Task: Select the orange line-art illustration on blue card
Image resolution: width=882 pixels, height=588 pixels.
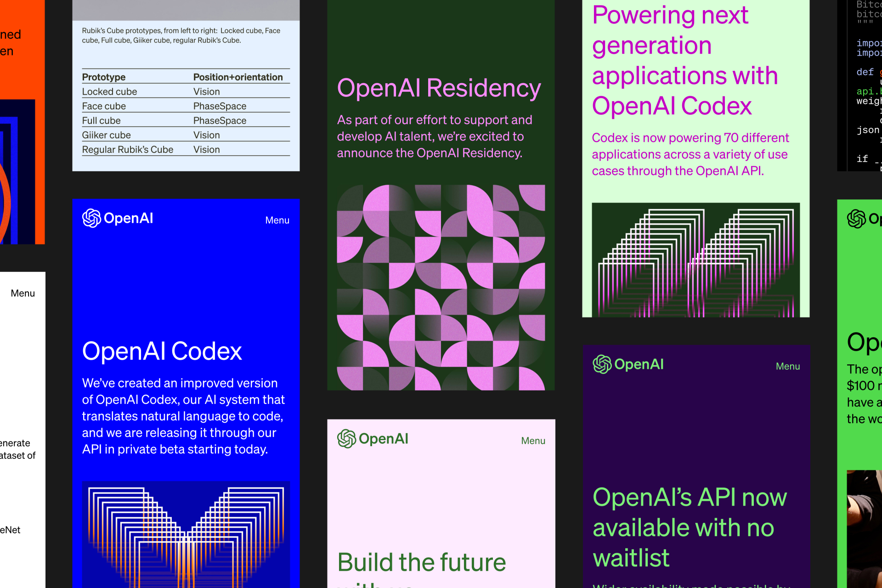Action: pos(186,534)
